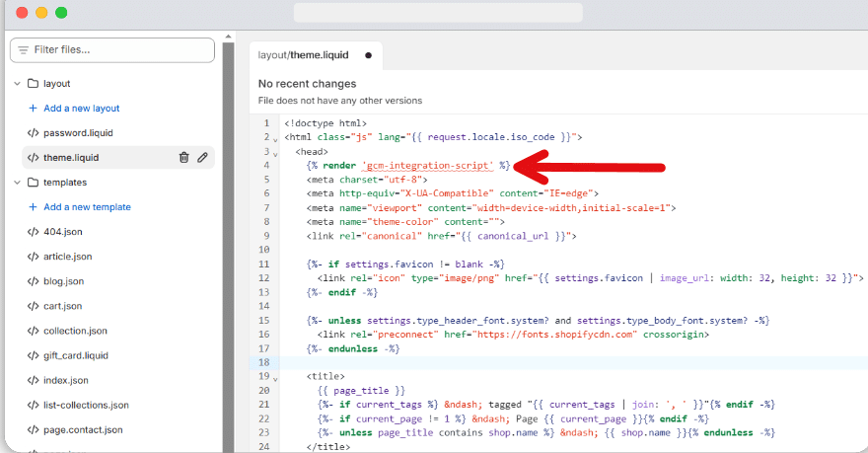Click the unsaved dot on theme.liquid tab
The image size is (868, 453).
pos(368,55)
